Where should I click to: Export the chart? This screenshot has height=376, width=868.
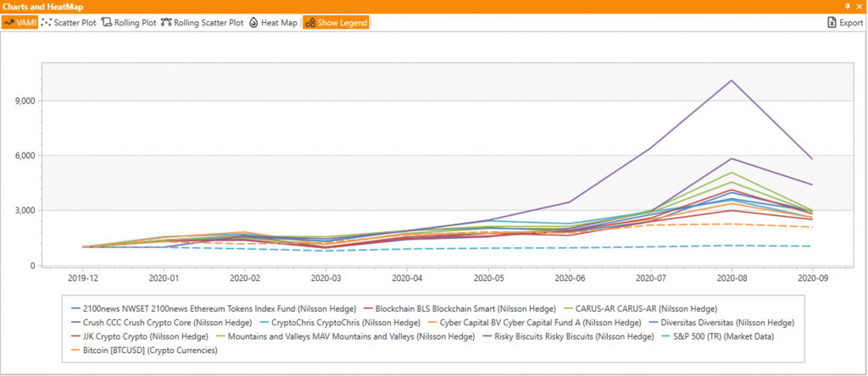click(844, 23)
